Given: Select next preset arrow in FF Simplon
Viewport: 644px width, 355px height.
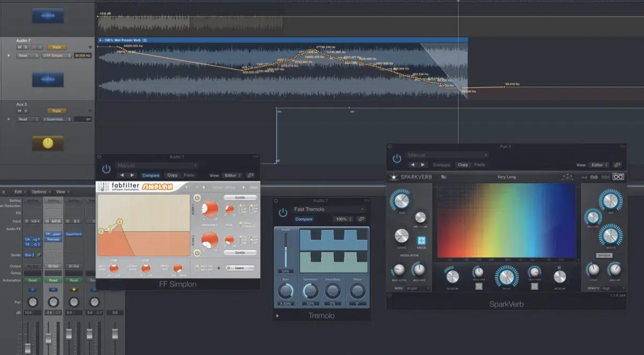Looking at the screenshot, I should [x=132, y=175].
